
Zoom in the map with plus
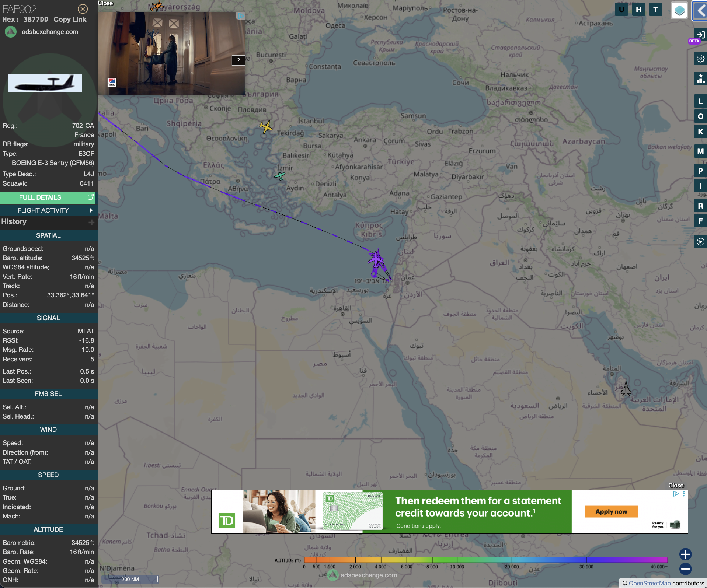(685, 554)
